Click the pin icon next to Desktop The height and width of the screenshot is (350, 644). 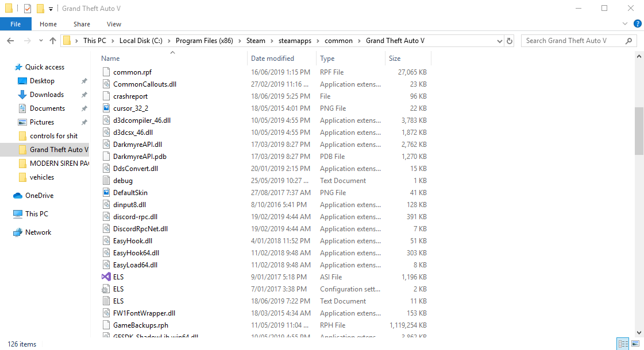point(84,81)
